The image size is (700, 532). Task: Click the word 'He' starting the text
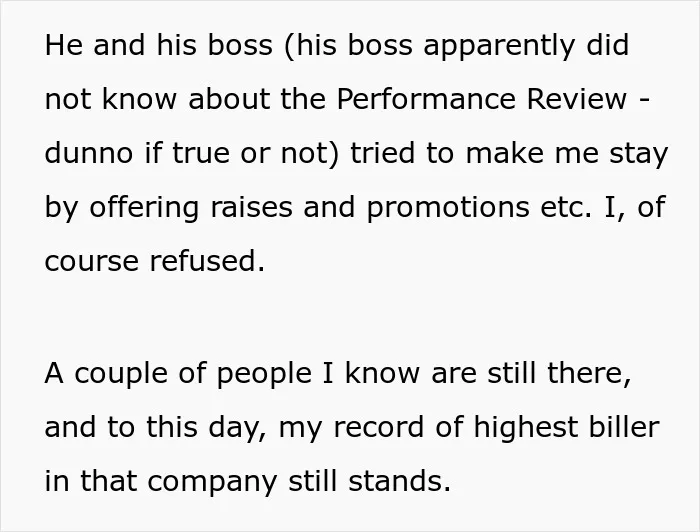pyautogui.click(x=64, y=45)
